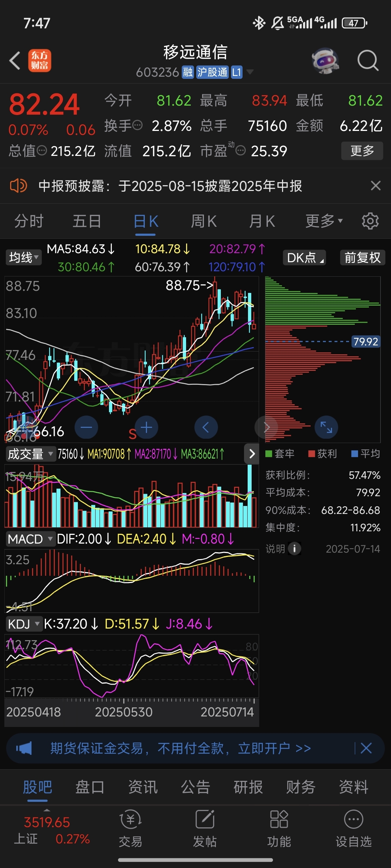Open the 说明 info icon
This screenshot has height=868, width=391.
coord(294,549)
